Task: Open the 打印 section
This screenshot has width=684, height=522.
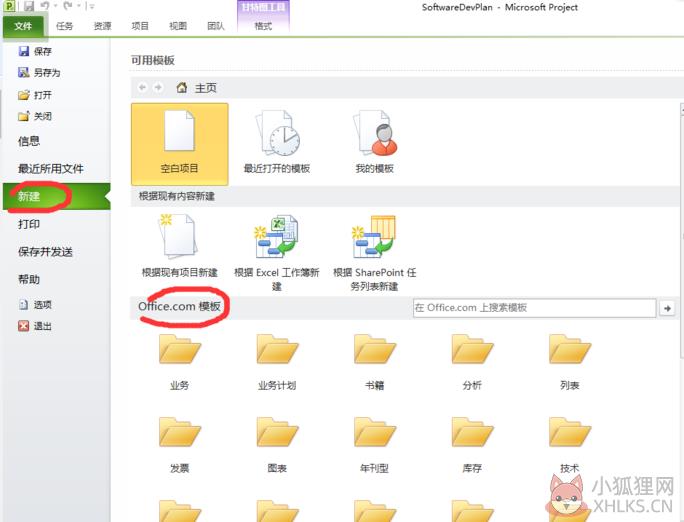Action: 29,224
